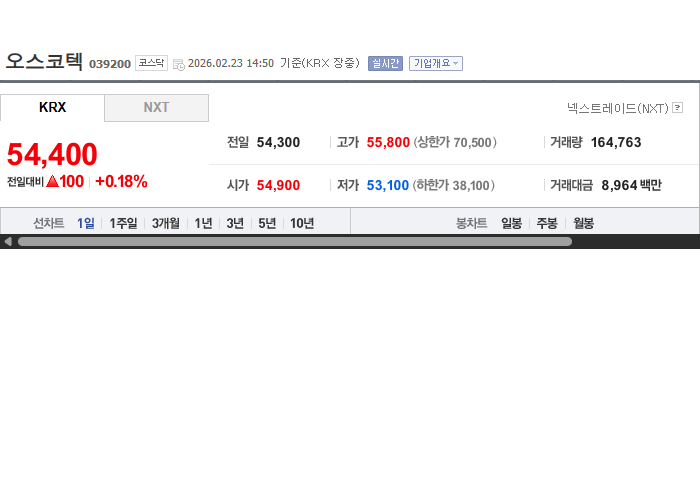
Task: Click the 전일대비 change value 100
Action: [71, 181]
